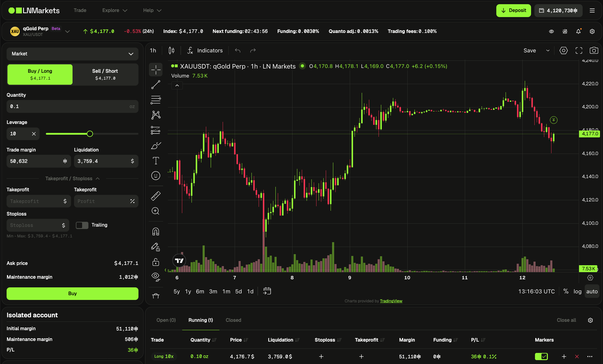This screenshot has height=364, width=603.
Task: Open the Trade nav item
Action: (80, 10)
